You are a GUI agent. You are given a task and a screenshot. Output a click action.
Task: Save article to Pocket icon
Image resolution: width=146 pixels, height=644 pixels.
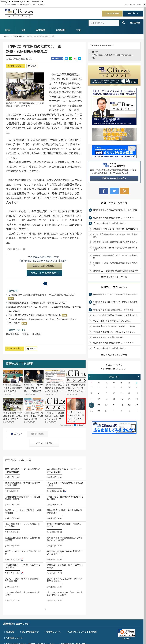point(75,58)
